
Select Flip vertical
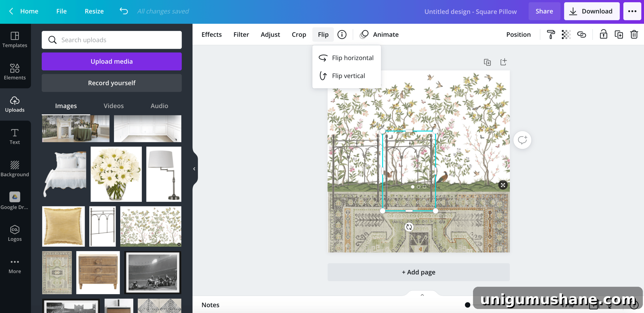(347, 76)
